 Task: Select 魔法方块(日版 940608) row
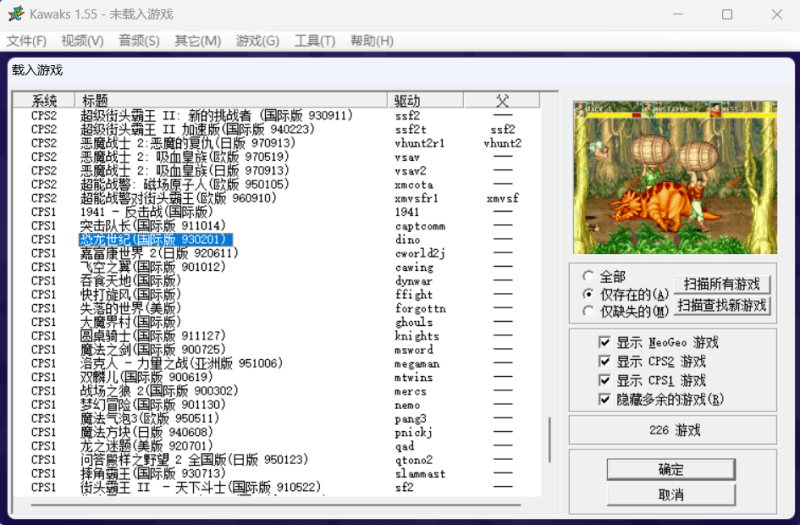pos(276,432)
